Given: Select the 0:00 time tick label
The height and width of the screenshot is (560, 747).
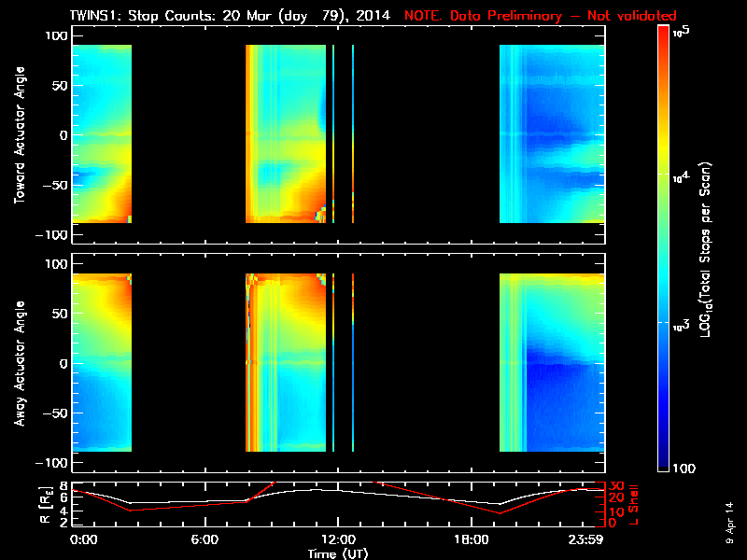Looking at the screenshot, I should [x=83, y=540].
